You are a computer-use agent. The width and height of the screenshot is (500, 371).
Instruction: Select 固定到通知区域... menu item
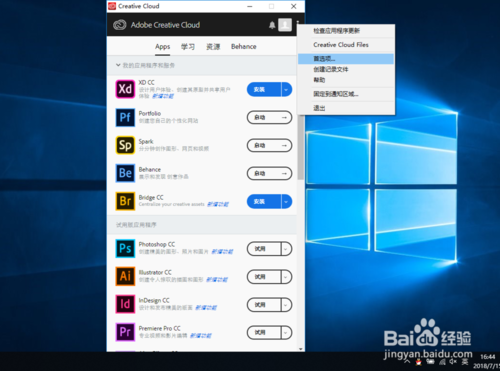346,94
